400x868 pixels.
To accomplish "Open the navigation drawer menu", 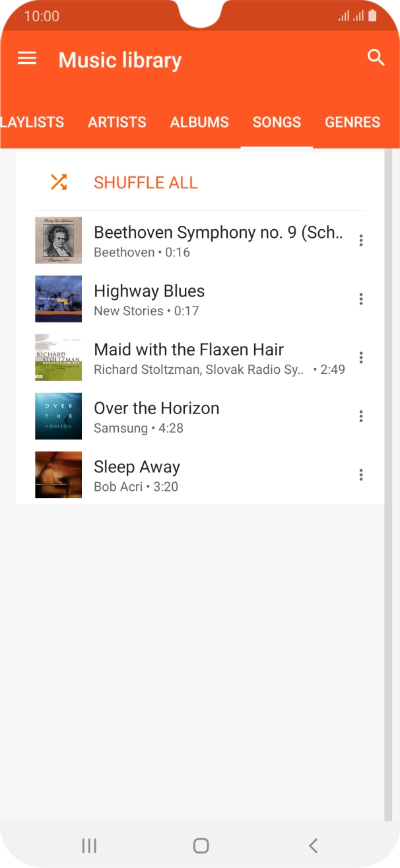I will pyautogui.click(x=26, y=58).
